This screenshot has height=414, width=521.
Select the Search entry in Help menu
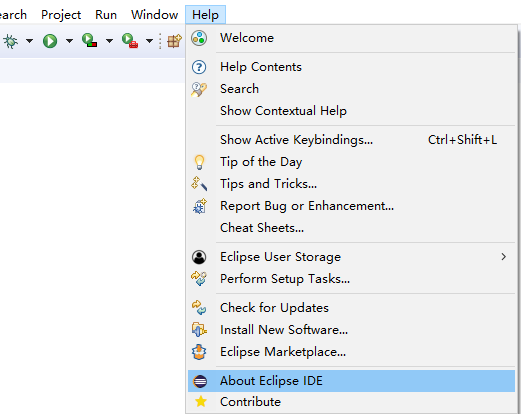351,89
